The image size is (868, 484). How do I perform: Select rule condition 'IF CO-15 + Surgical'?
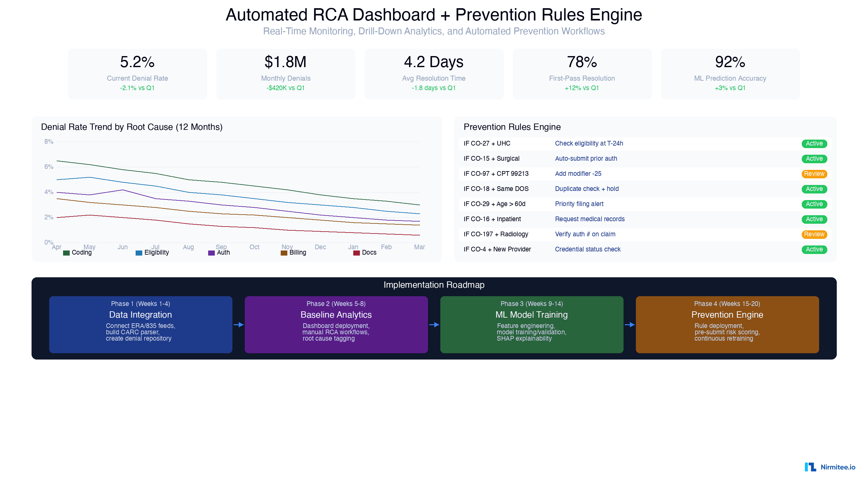coord(492,158)
